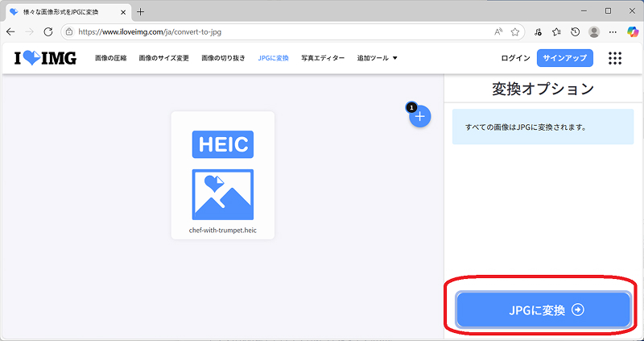Open 画像のサイズ変更 menu item
The height and width of the screenshot is (341, 644).
164,58
